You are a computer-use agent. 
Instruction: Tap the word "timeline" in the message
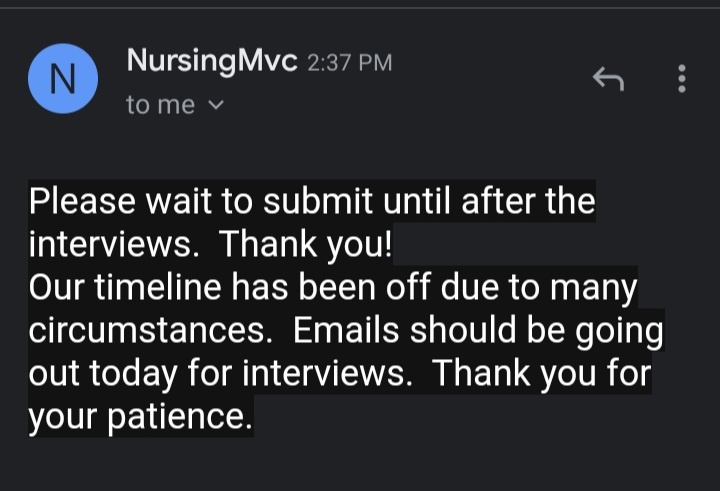(158, 288)
